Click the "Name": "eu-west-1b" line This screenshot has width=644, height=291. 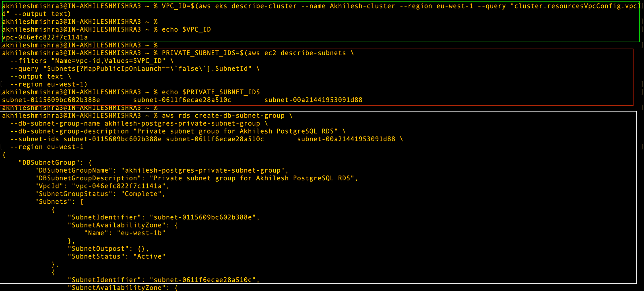125,233
